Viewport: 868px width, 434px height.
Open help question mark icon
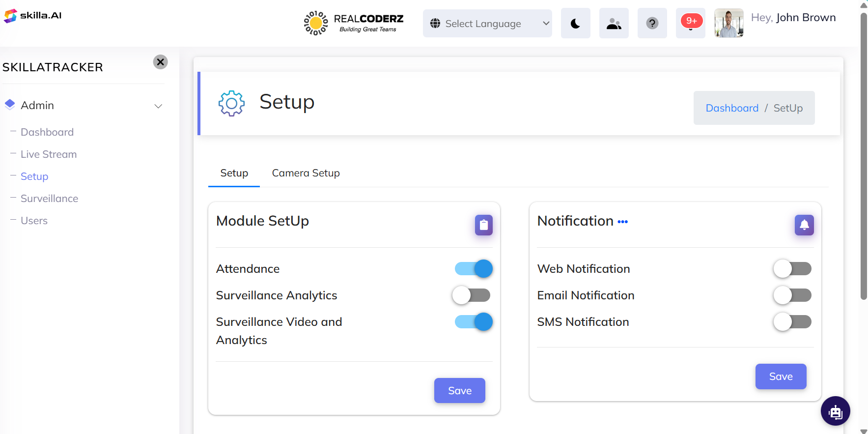pyautogui.click(x=652, y=24)
